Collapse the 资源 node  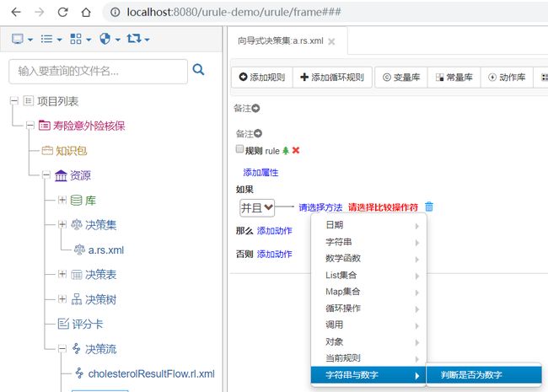click(x=46, y=175)
